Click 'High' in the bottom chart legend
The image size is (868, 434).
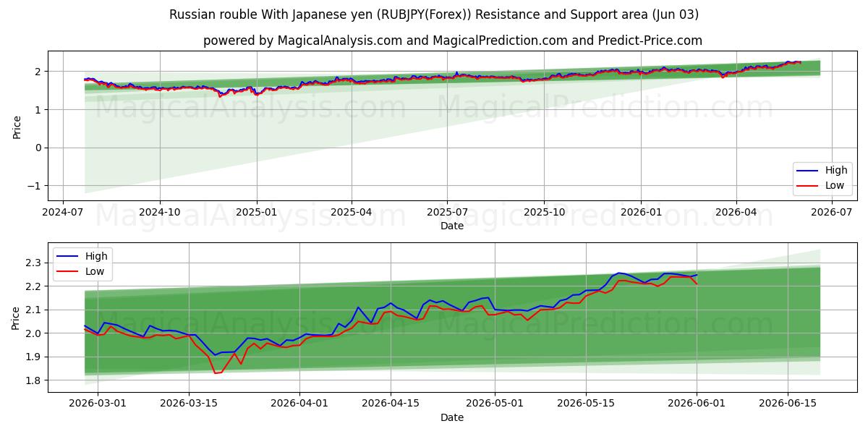(96, 256)
